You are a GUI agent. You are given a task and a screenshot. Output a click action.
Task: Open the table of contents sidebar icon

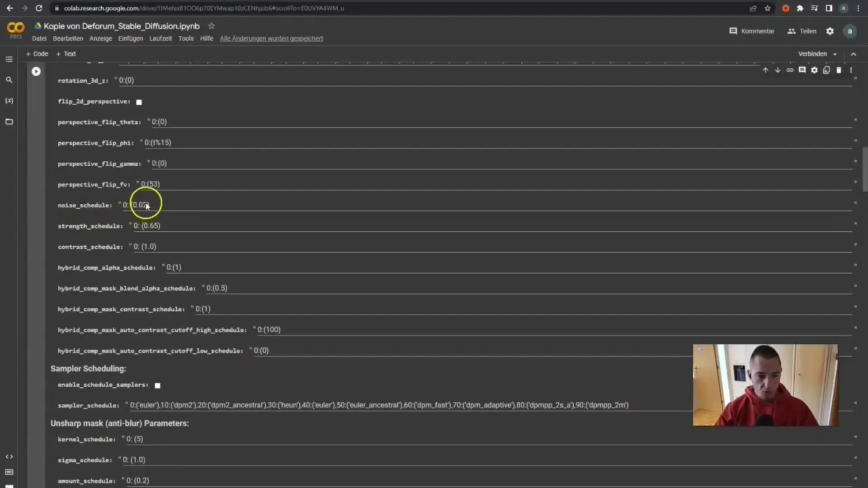tap(9, 59)
